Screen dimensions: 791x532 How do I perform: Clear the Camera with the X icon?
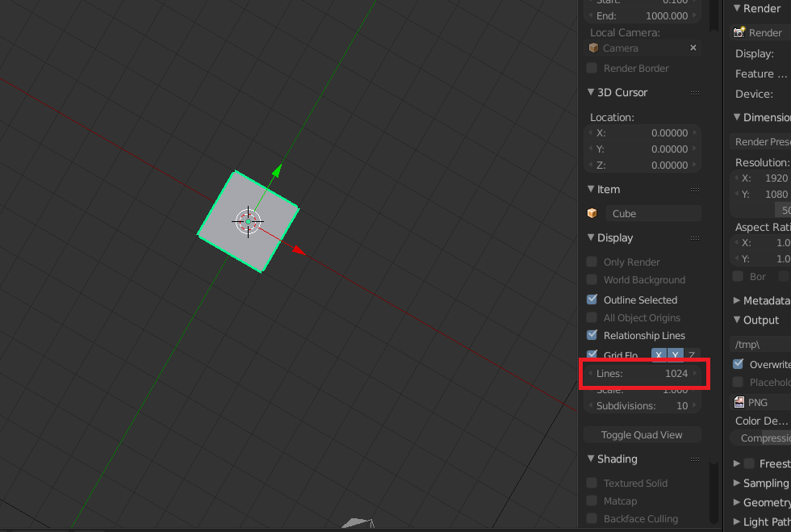(693, 48)
